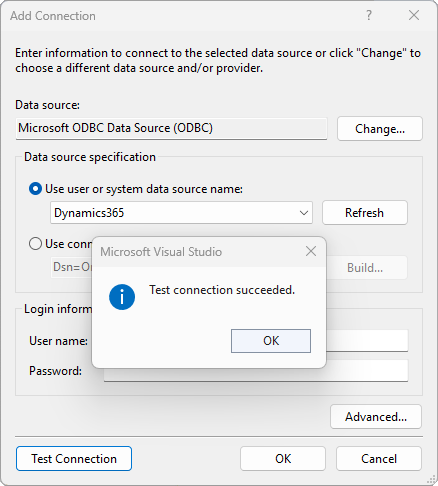Close the Add Connection window
The width and height of the screenshot is (438, 486).
pos(414,15)
